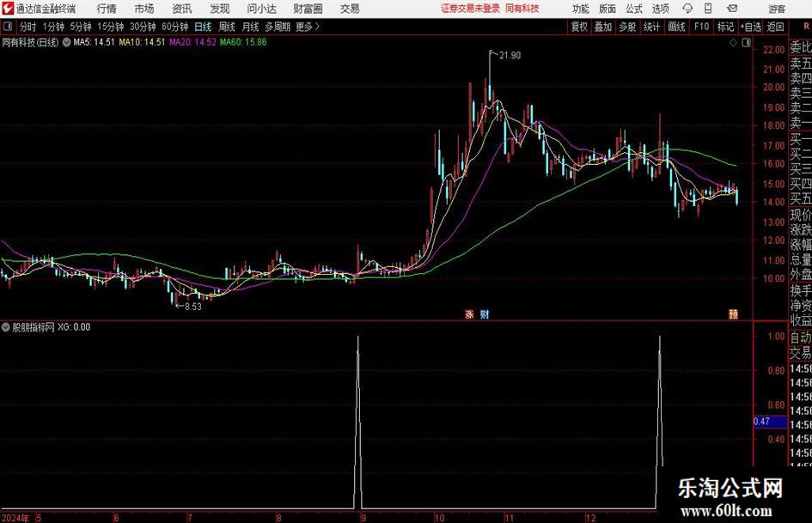Viewport: 812px width, 523px height.
Task: Click the 21.90 high price label
Action: [x=510, y=56]
